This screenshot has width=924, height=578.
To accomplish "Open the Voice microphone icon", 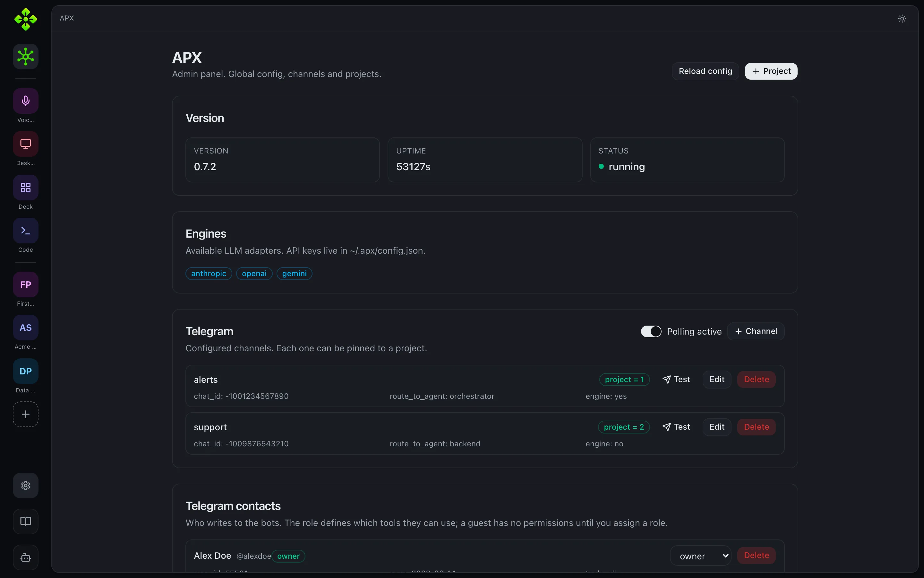I will [x=26, y=101].
